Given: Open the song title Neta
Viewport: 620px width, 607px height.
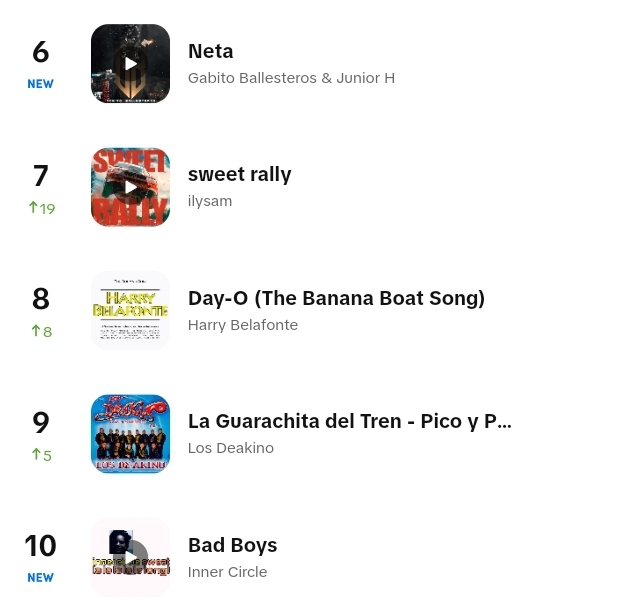Looking at the screenshot, I should coord(210,51).
